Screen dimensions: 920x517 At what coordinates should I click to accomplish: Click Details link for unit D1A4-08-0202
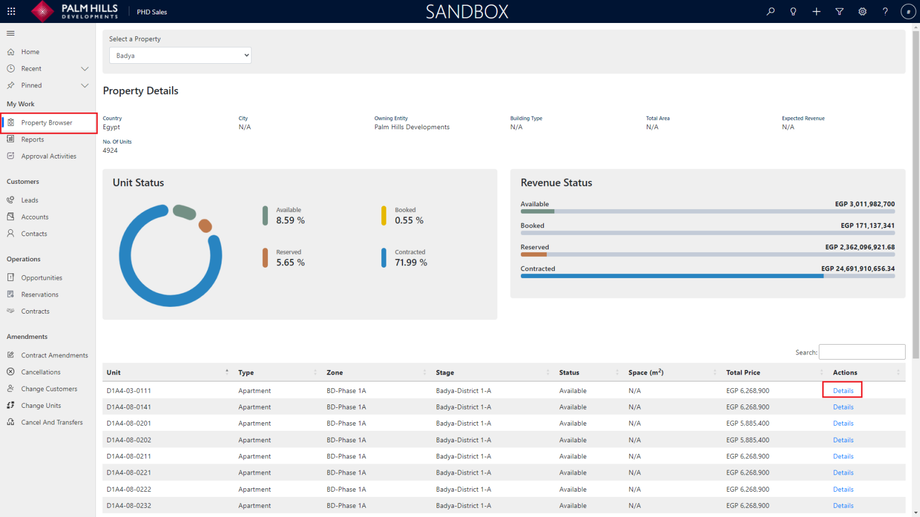(x=843, y=440)
